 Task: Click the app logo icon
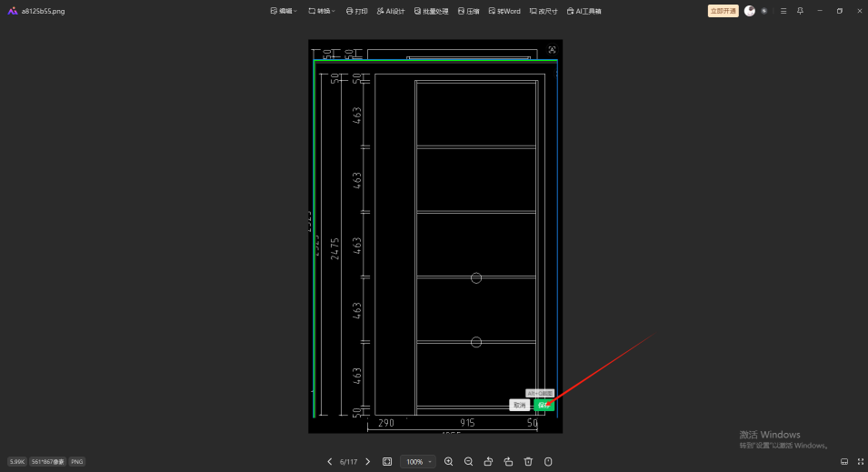point(12,11)
